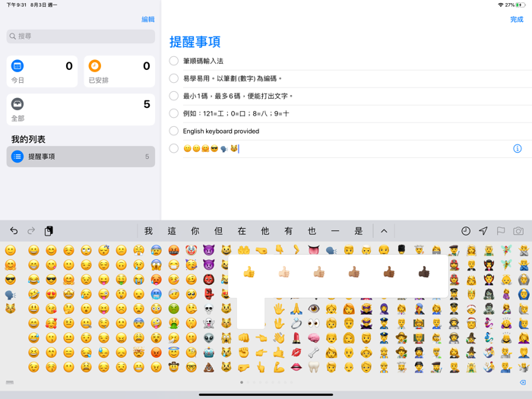Select the mouth lips emoji
532x399 pixels.
point(296,367)
